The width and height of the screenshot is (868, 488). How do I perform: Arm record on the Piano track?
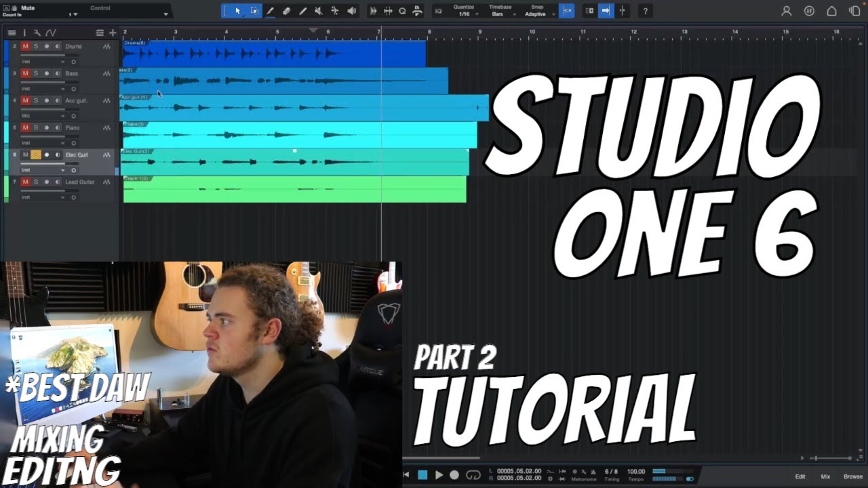coord(47,127)
